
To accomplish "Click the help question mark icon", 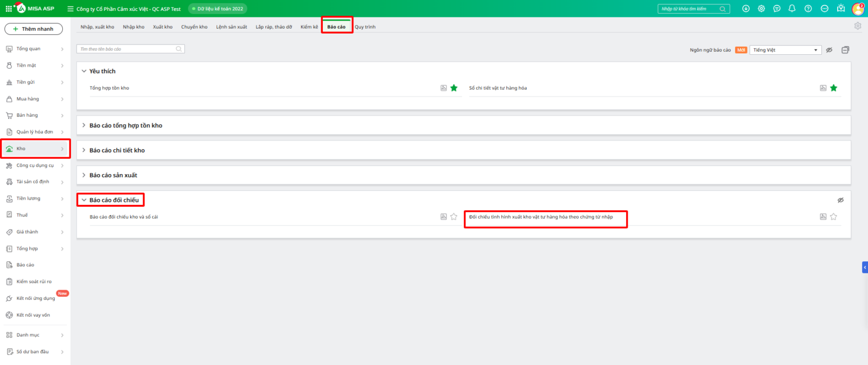I will [808, 9].
